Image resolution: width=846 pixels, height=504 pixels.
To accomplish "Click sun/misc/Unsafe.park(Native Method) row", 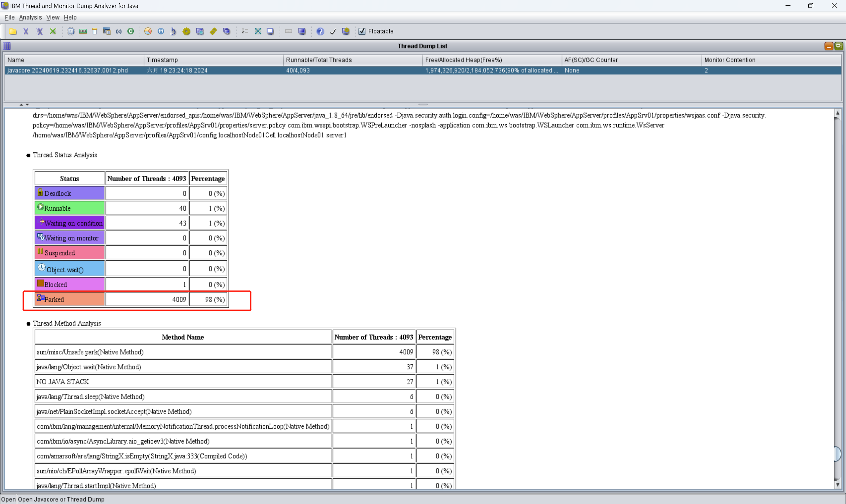I will point(244,352).
